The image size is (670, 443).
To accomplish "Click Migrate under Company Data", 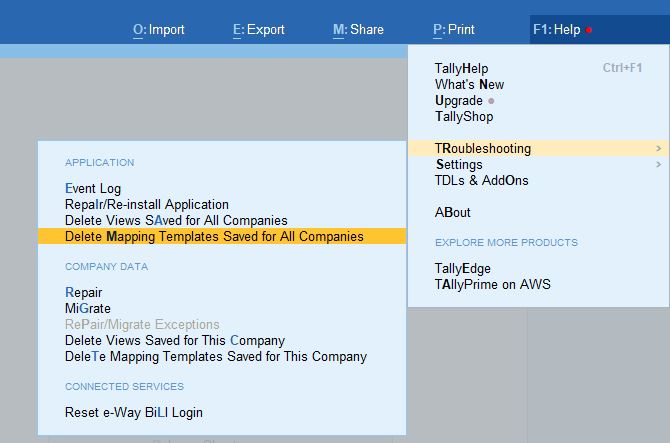I will click(x=88, y=309).
